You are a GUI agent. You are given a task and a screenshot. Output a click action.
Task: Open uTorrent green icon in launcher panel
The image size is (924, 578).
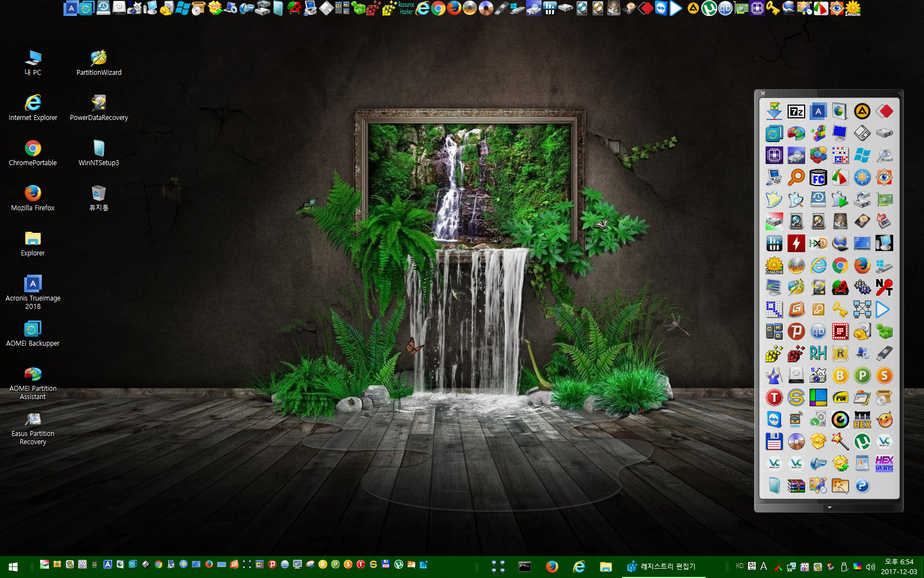(x=862, y=441)
